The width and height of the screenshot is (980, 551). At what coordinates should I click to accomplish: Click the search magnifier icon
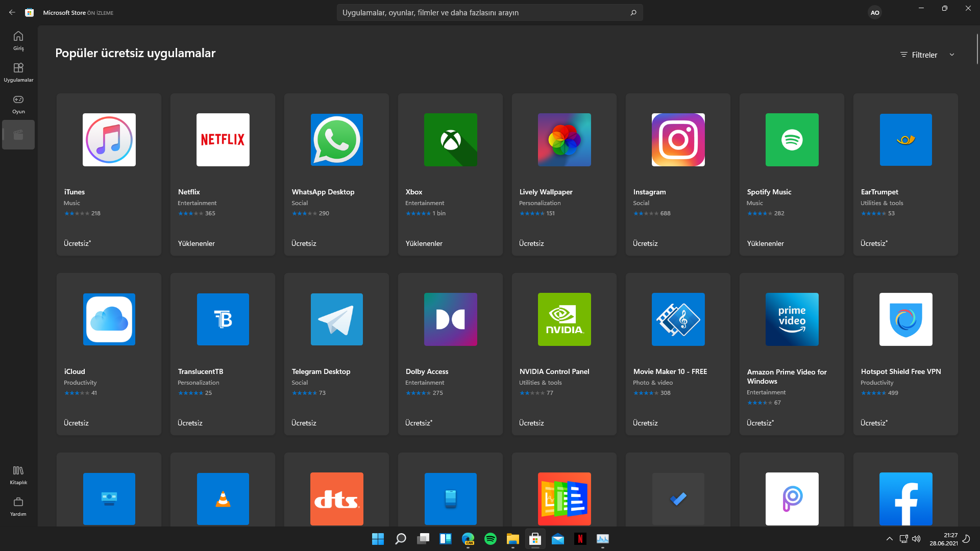[x=633, y=12]
